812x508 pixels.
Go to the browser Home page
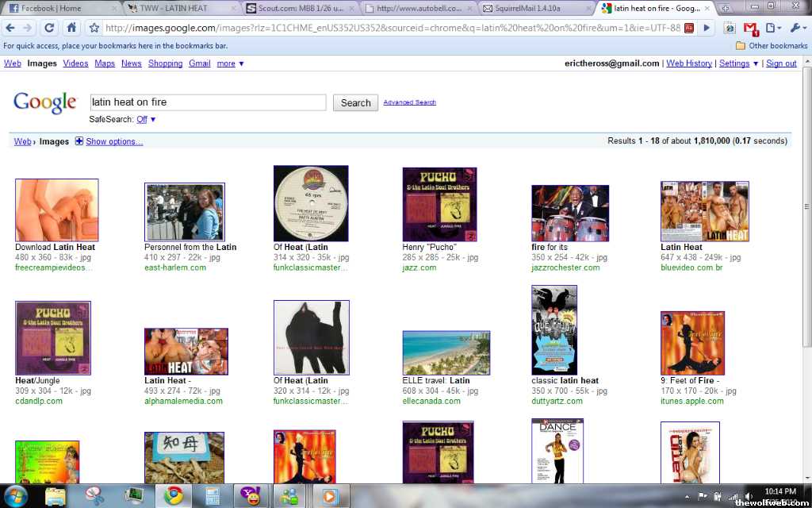pos(71,28)
